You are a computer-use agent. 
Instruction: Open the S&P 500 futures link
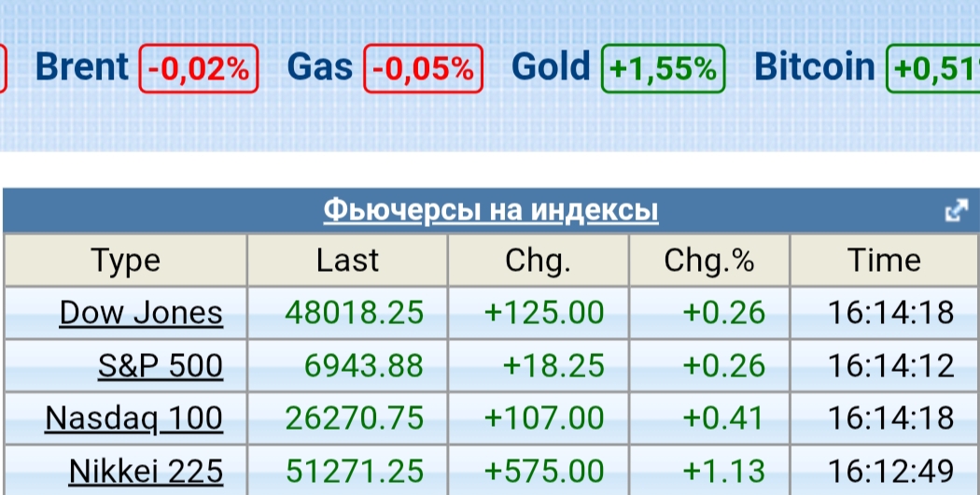point(161,365)
